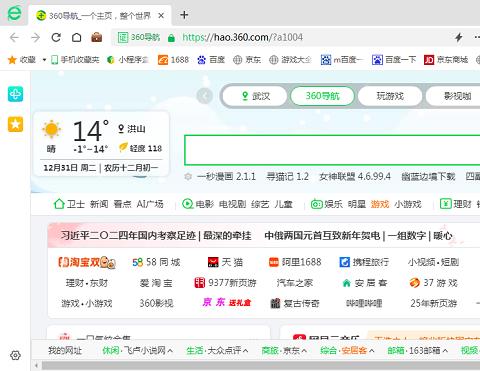The image size is (480, 371).
Task: Click air quality 轻度 118
Action: 141,148
